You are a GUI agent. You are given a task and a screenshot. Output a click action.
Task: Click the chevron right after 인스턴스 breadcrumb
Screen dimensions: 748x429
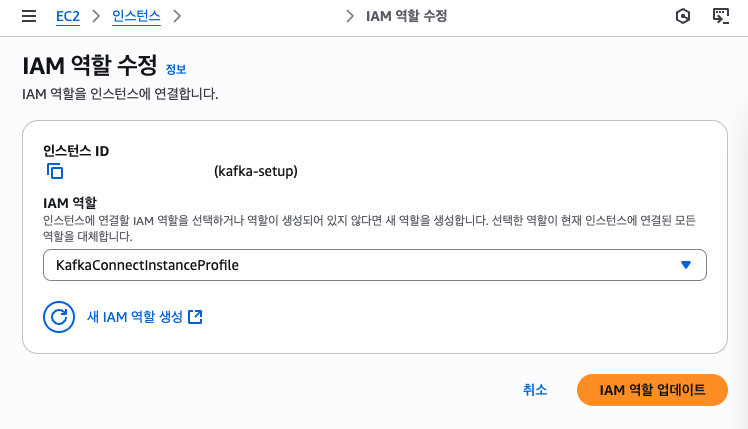click(177, 16)
